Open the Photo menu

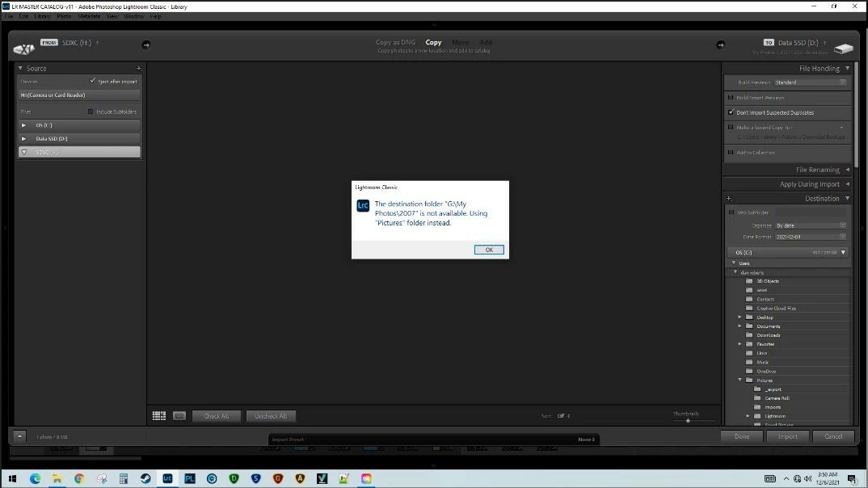(x=64, y=17)
